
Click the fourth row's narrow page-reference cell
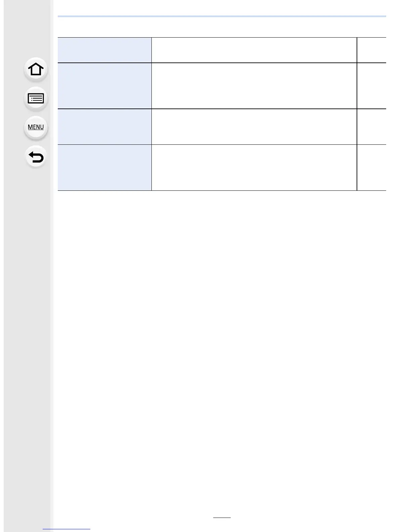(x=372, y=168)
